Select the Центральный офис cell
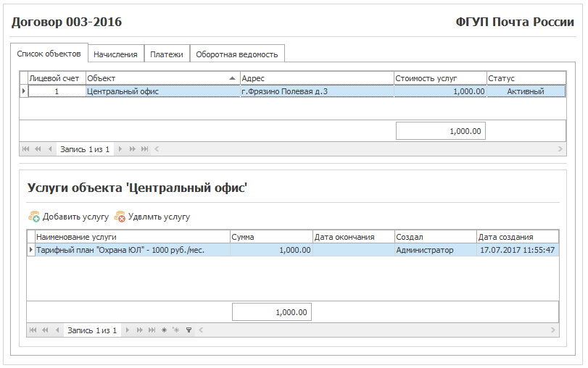The image size is (588, 368). (x=162, y=91)
